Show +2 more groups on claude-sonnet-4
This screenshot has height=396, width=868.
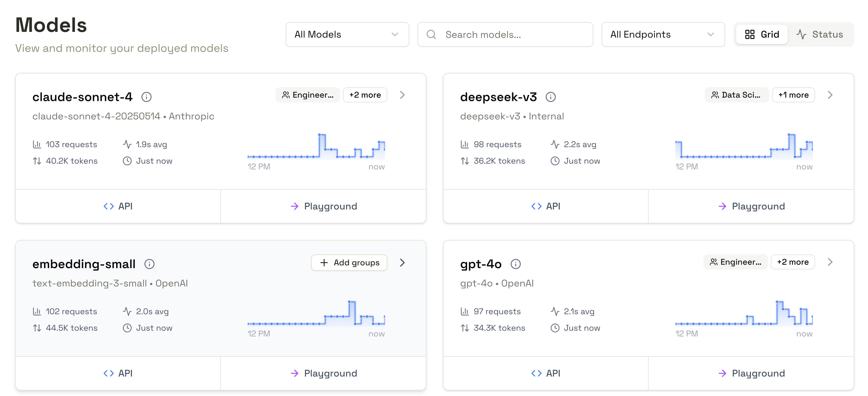[x=365, y=95]
